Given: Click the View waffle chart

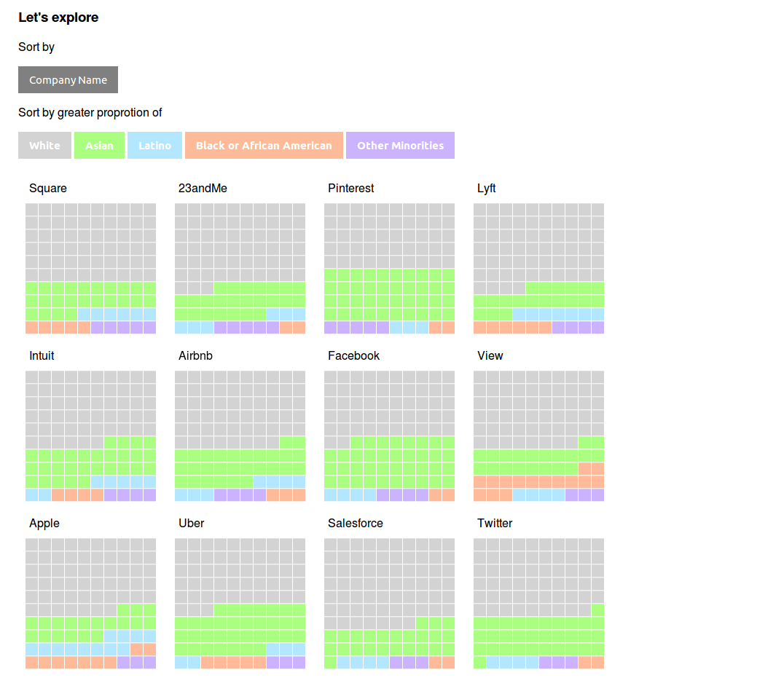Looking at the screenshot, I should [x=538, y=435].
